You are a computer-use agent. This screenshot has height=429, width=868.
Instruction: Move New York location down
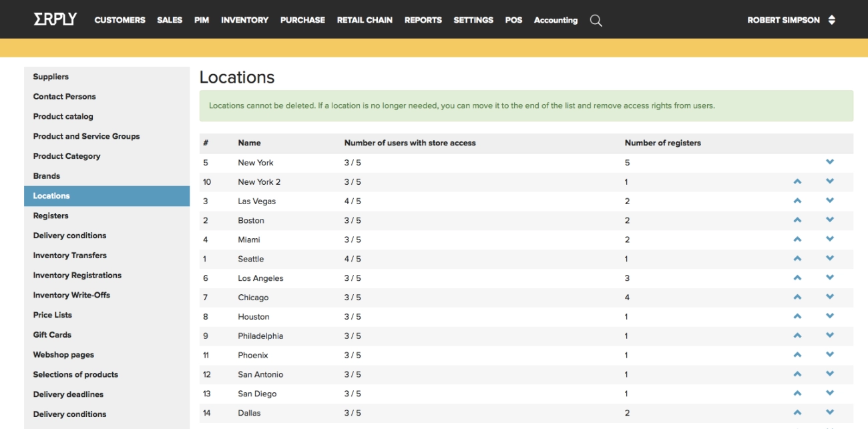829,162
